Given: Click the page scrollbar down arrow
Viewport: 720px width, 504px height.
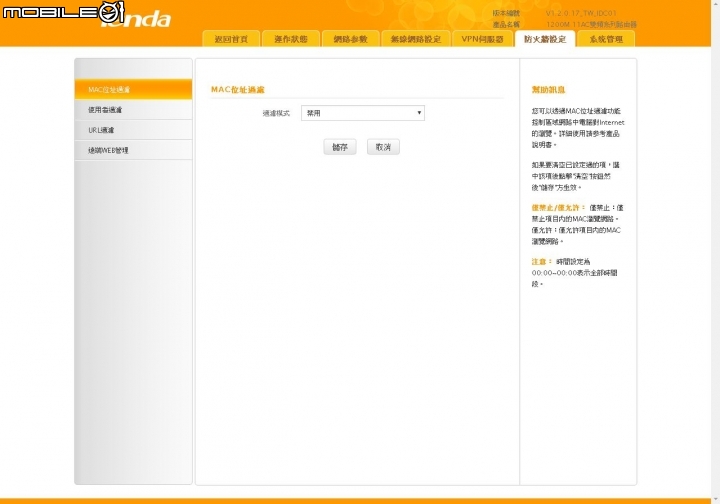Looking at the screenshot, I should tap(715, 499).
